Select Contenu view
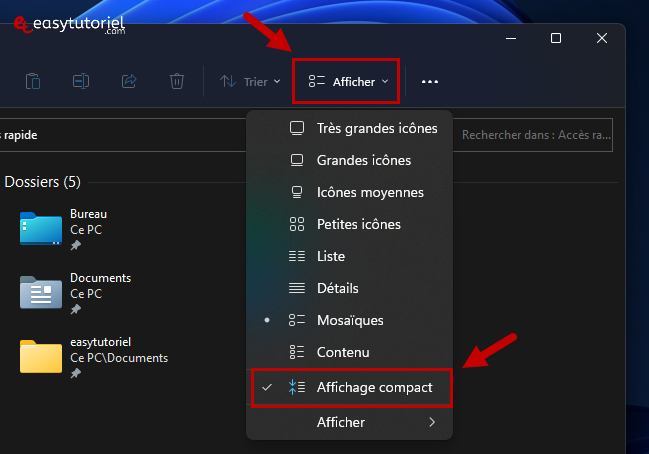This screenshot has height=454, width=649. [349, 352]
